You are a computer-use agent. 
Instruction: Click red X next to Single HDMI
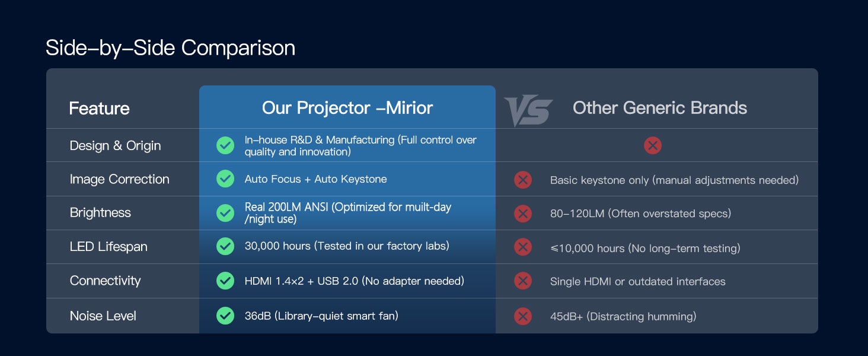[x=523, y=281]
